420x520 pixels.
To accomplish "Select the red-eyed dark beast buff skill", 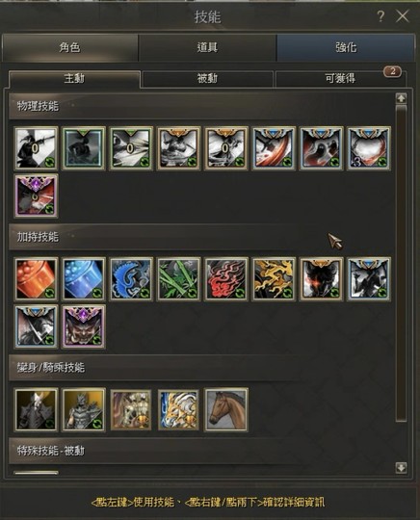I will coord(321,279).
